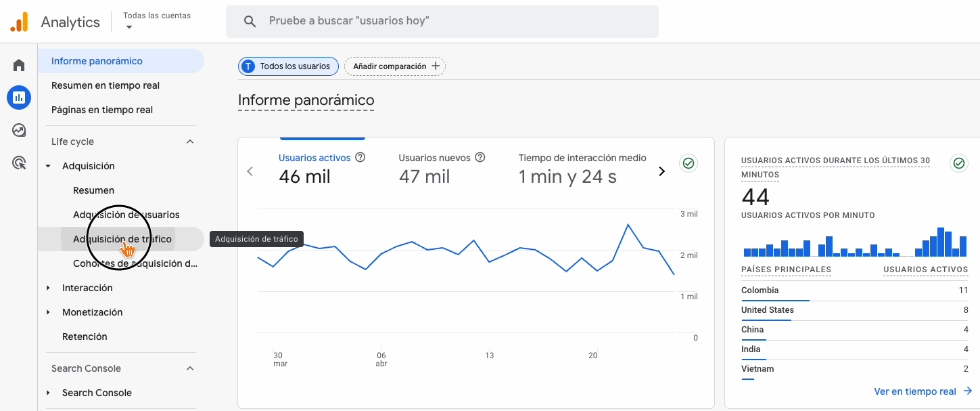Click Añadir comparación button
Screen dimensions: 980x411
coord(395,66)
